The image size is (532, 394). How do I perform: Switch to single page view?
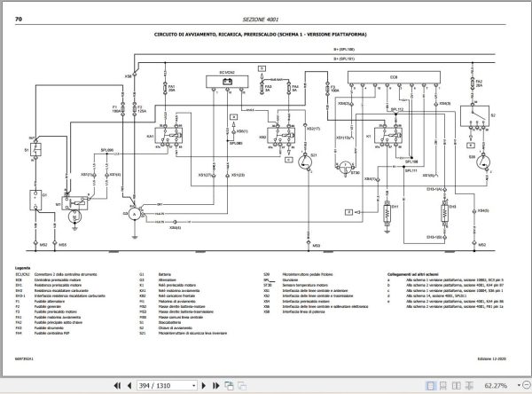(x=430, y=385)
